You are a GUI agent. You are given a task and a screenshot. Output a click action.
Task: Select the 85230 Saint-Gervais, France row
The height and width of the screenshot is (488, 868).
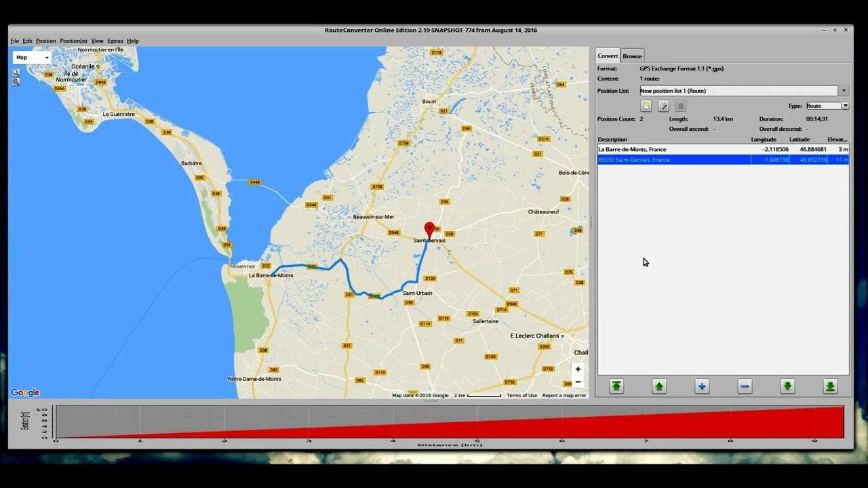tap(723, 160)
